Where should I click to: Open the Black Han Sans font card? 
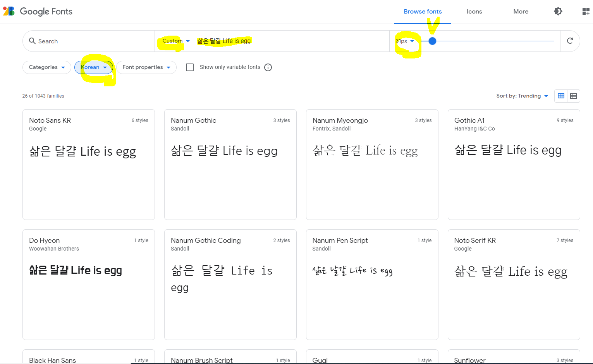pyautogui.click(x=89, y=357)
